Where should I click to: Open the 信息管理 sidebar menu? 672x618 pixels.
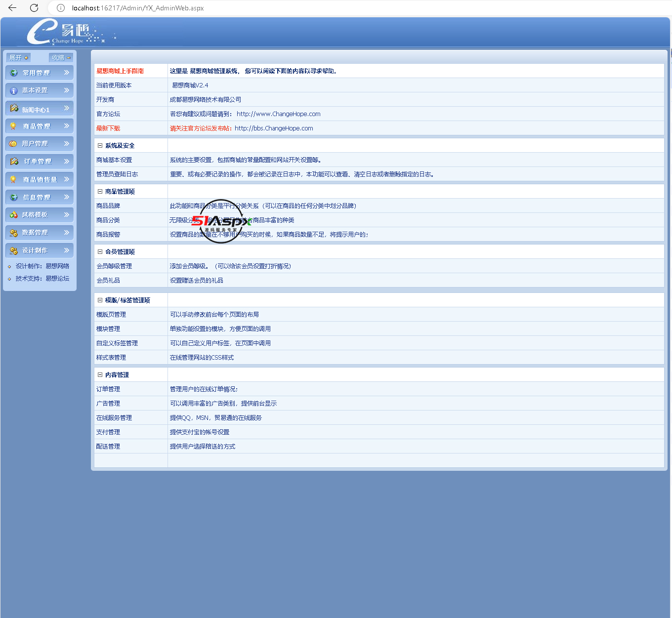(x=40, y=197)
